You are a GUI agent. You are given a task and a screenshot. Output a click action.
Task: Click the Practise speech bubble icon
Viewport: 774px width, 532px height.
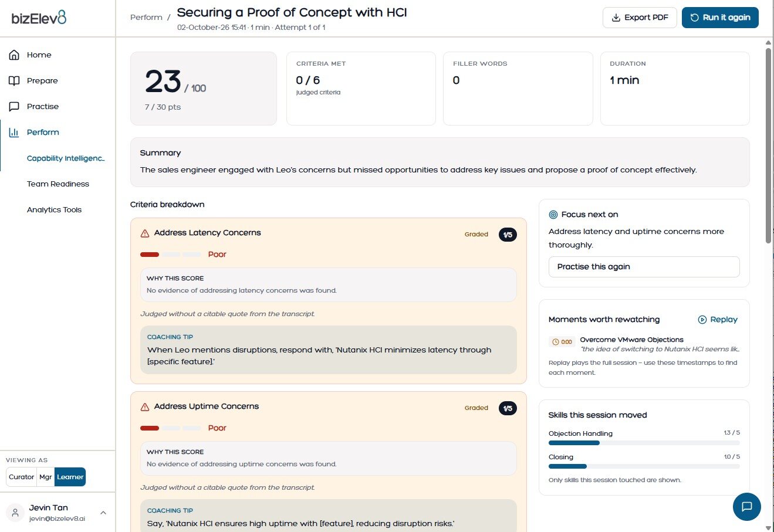(14, 107)
